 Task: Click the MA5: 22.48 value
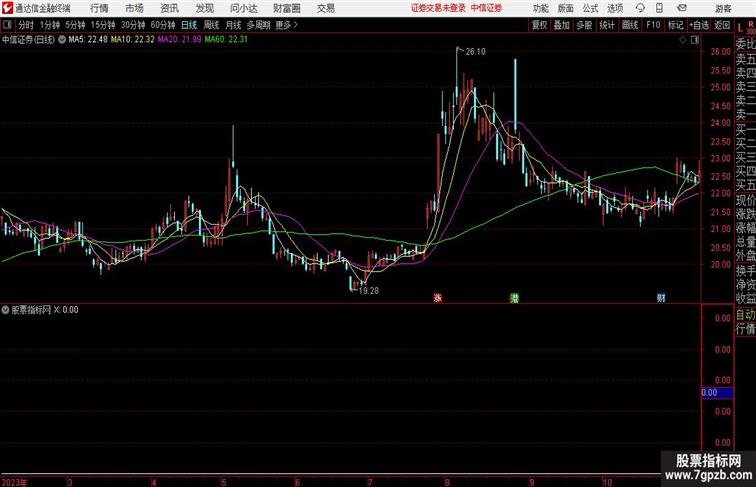pos(88,40)
